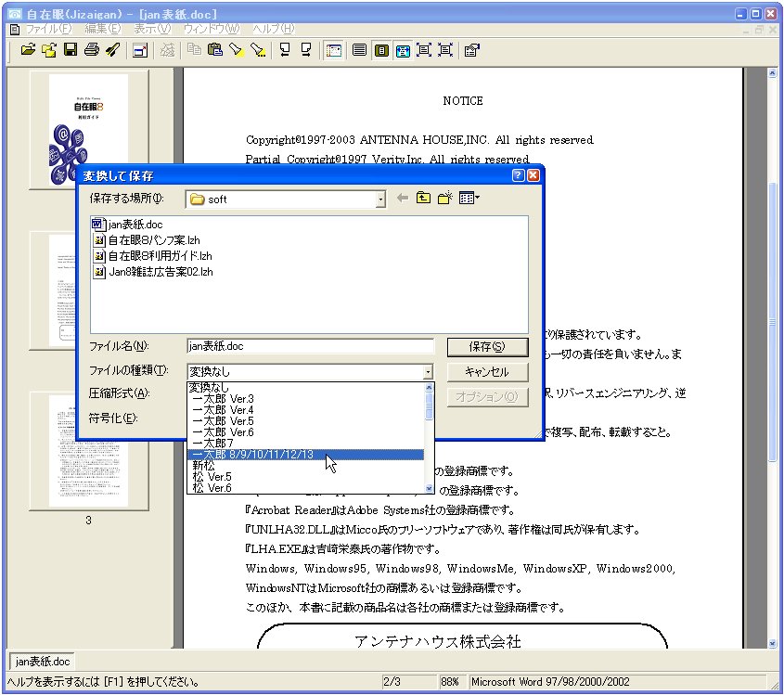
Task: Click the create new folder icon in the dialog
Action: 445,198
